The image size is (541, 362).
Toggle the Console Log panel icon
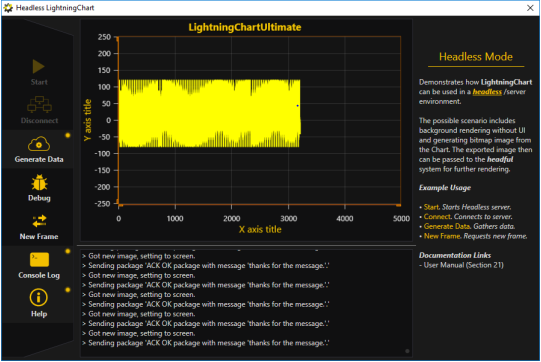39,260
